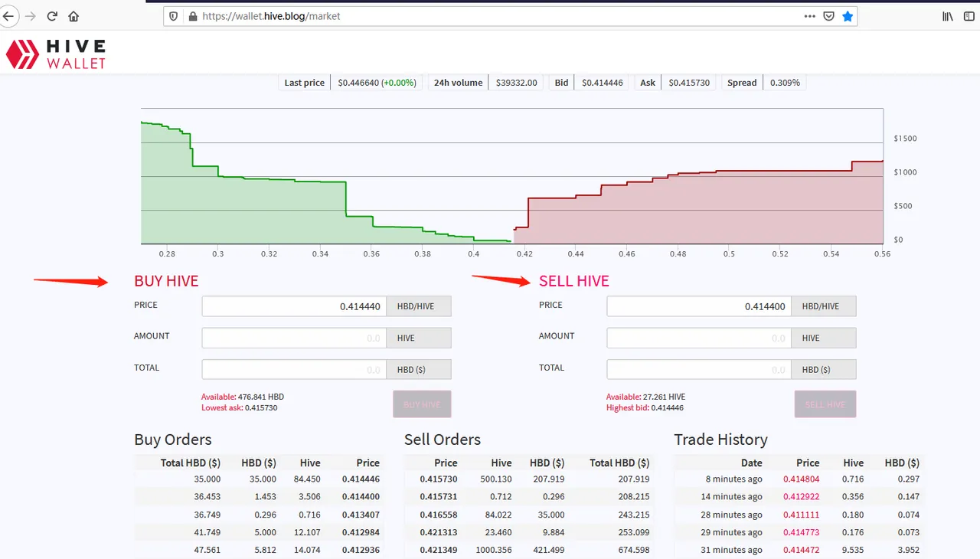Screen dimensions: 980x559
Task: Click the Hive Wallet logo
Action: point(55,54)
